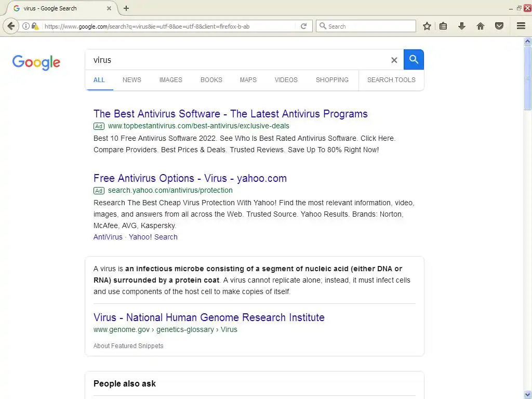The image size is (532, 399).
Task: Clear the Google search query with X
Action: coord(394,60)
